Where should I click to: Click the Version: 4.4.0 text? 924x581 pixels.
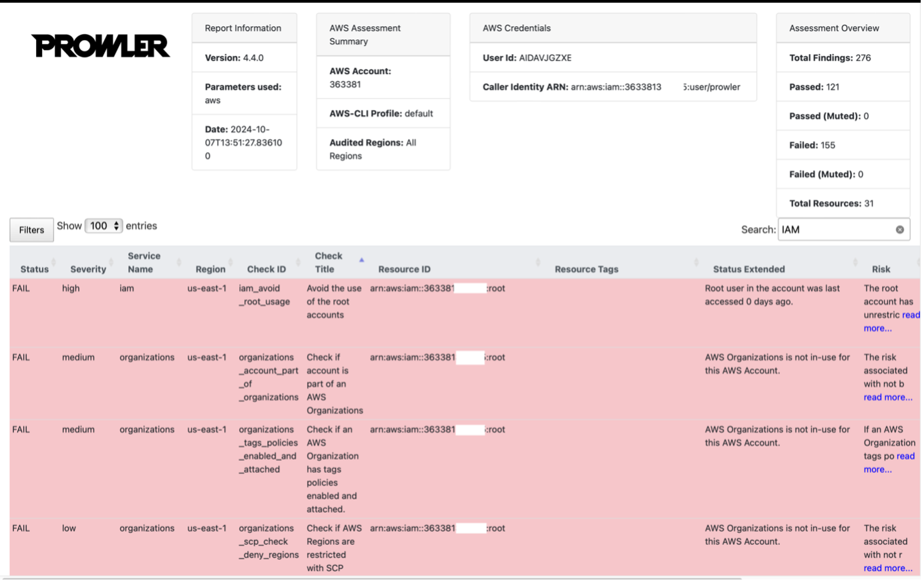(234, 58)
